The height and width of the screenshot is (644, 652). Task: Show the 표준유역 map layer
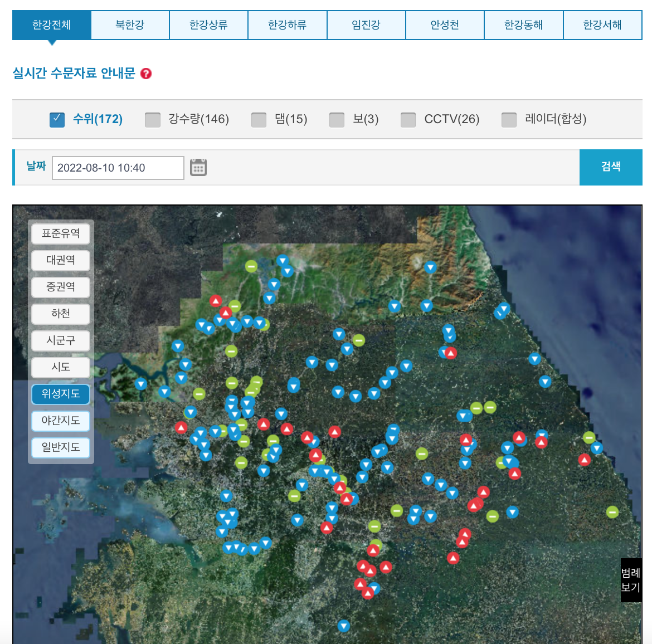[x=61, y=233]
